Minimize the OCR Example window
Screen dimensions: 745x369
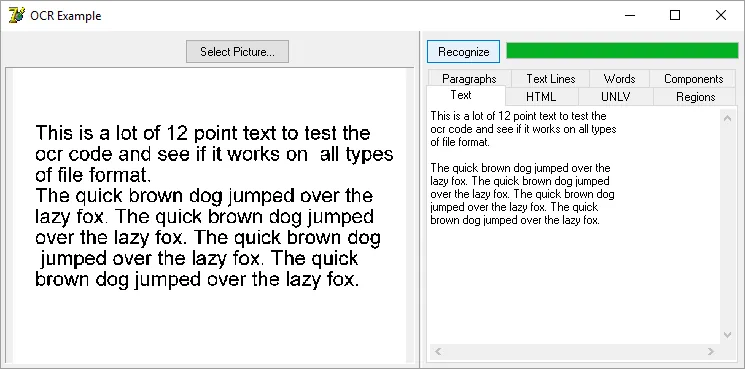click(630, 16)
